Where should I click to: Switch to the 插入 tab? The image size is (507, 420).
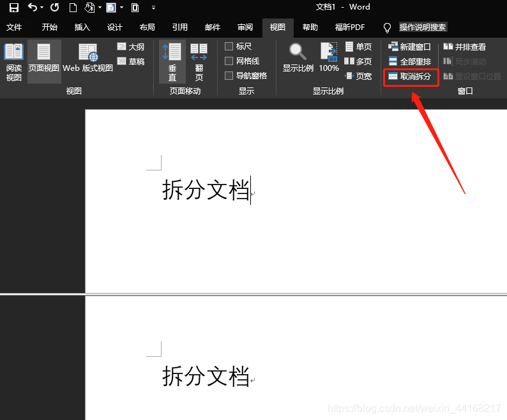[82, 27]
